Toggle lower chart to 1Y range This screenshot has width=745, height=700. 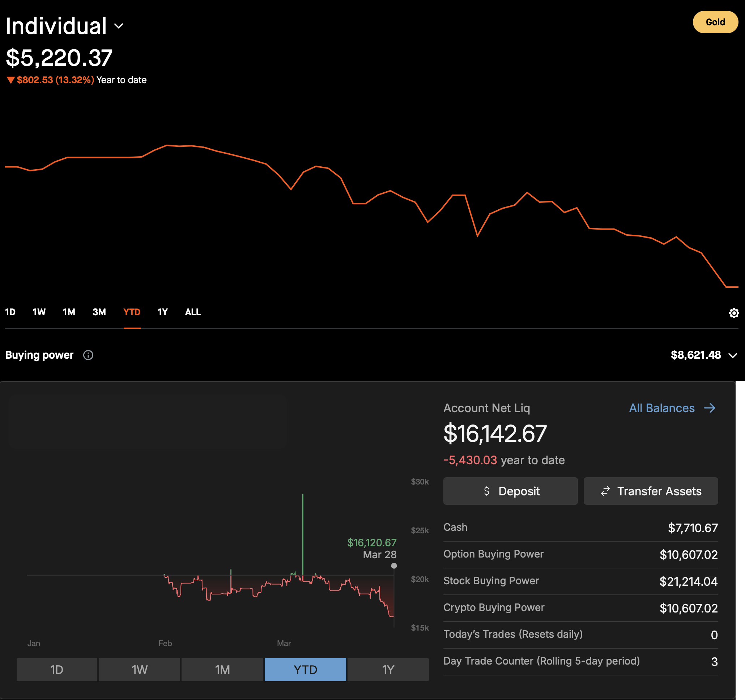pyautogui.click(x=388, y=669)
